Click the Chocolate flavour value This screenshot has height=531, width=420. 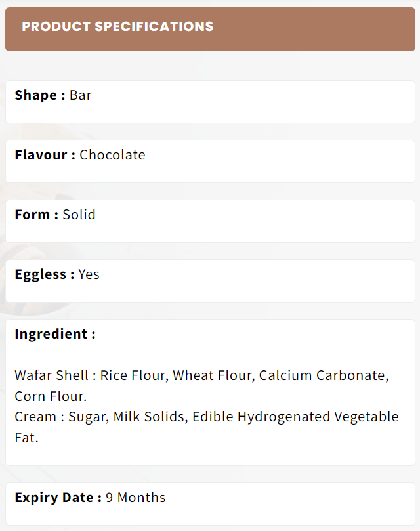[112, 155]
